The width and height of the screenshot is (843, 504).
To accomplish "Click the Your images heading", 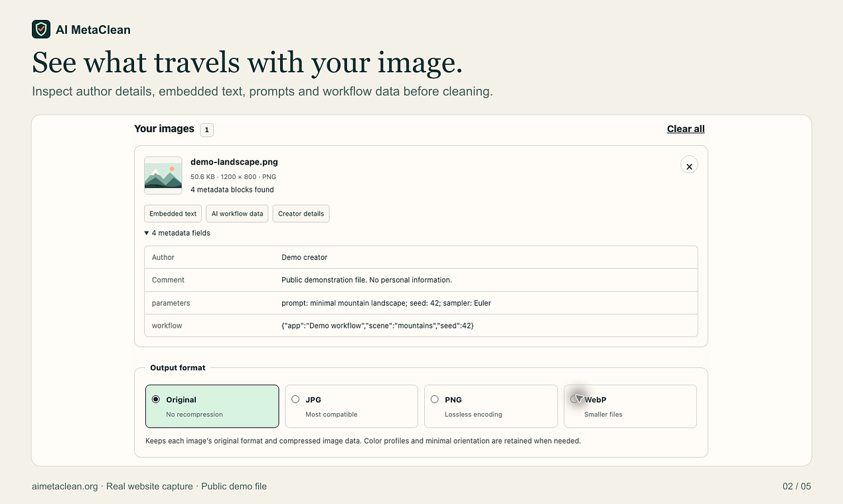I will 164,129.
